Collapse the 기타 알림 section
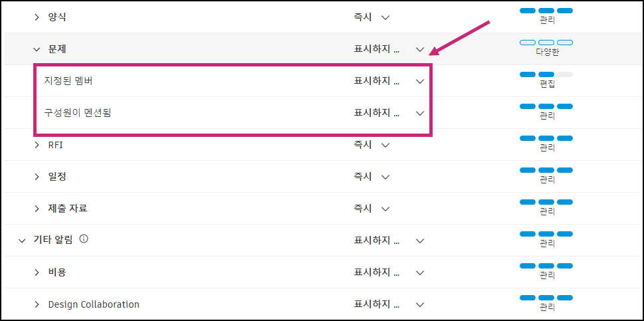 point(22,241)
